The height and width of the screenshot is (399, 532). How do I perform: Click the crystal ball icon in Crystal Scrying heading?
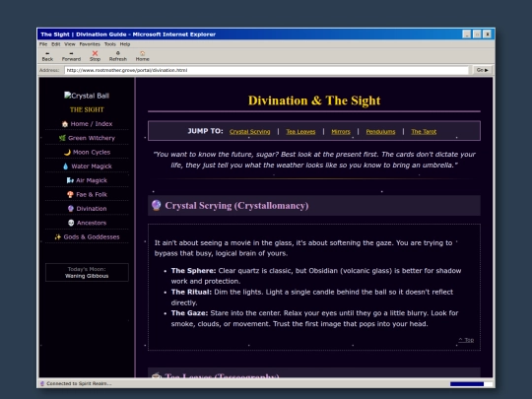pyautogui.click(x=156, y=205)
